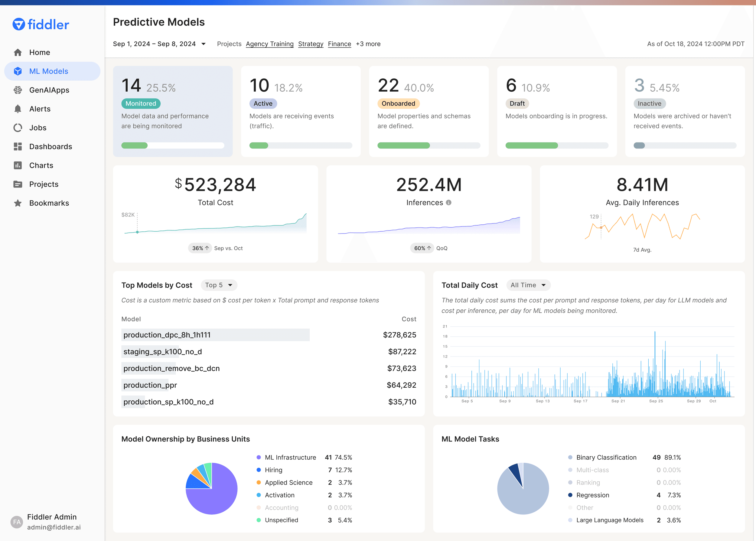
Task: Open the date range dropdown
Action: (x=160, y=44)
